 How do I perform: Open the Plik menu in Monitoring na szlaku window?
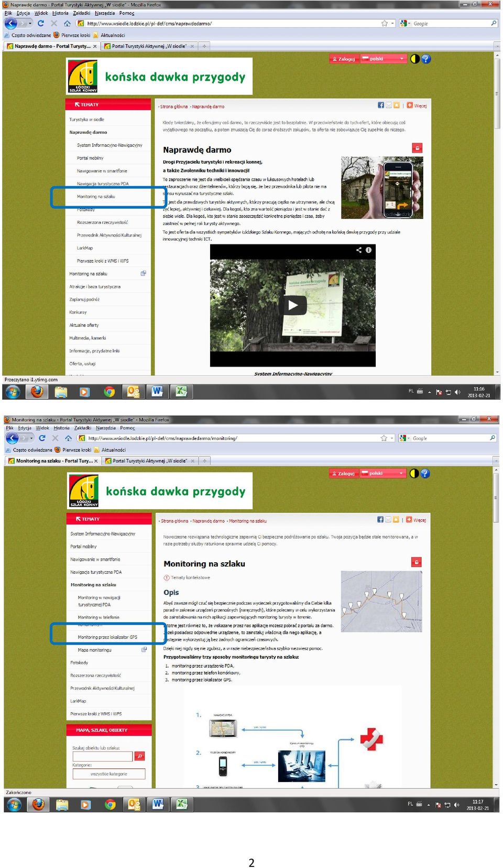point(9,428)
